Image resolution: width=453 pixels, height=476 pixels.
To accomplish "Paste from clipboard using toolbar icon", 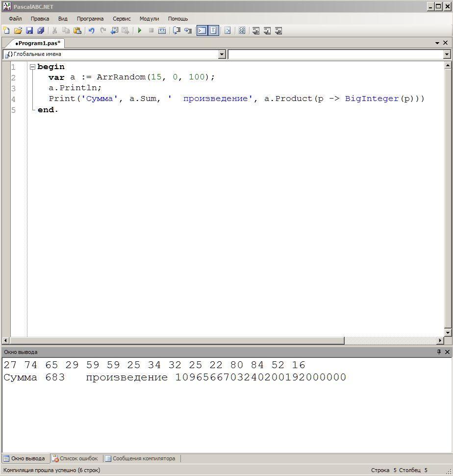I will (x=77, y=30).
